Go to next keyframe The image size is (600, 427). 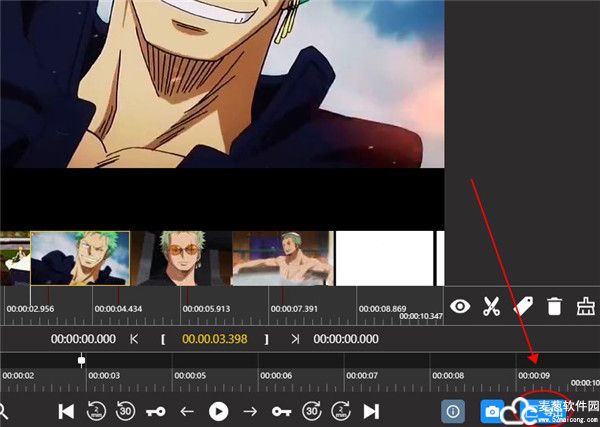280,411
